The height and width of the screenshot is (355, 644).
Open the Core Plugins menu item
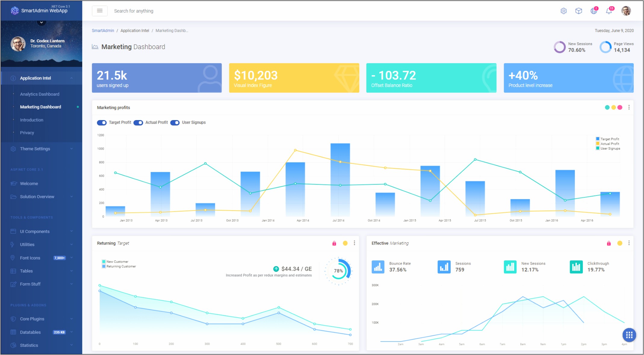pos(42,319)
